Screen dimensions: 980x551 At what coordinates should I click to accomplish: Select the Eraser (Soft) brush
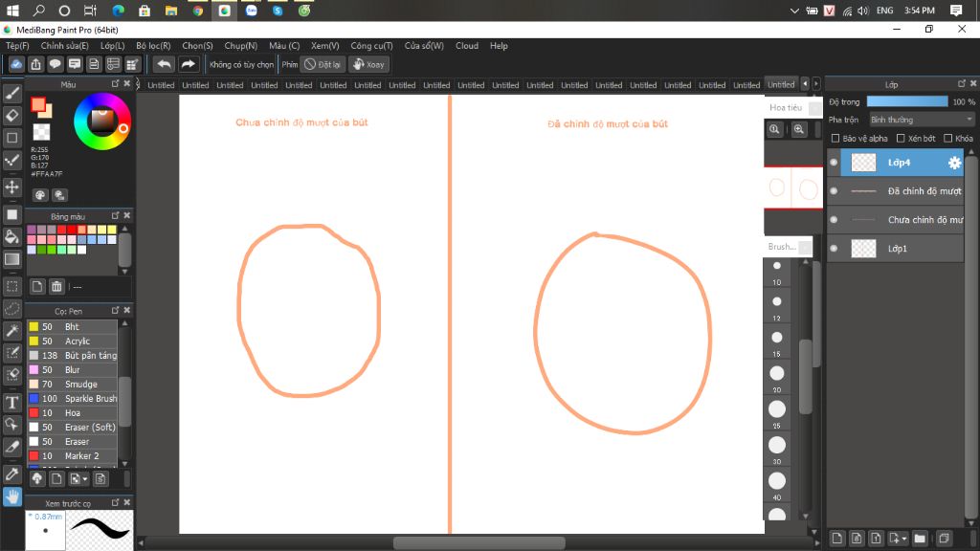point(72,428)
